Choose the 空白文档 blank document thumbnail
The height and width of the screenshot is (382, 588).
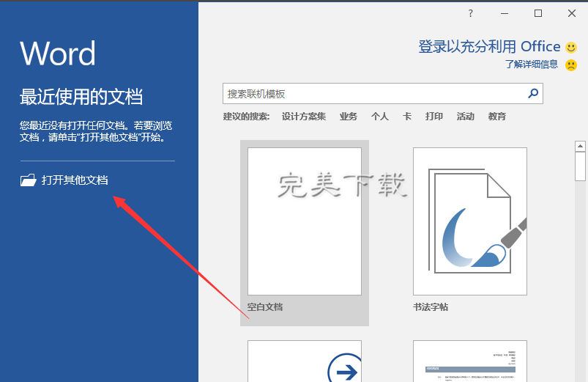(305, 221)
